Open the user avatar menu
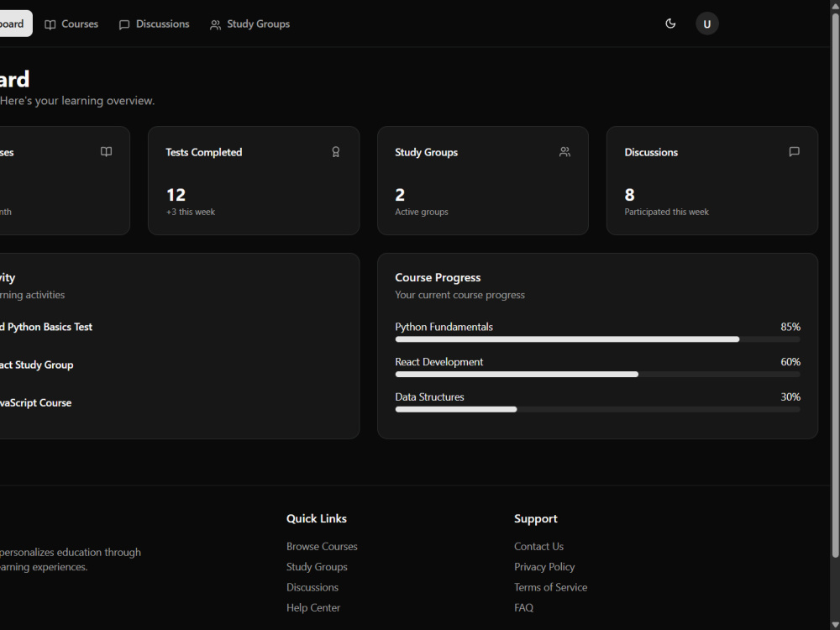This screenshot has width=840, height=630. click(707, 24)
